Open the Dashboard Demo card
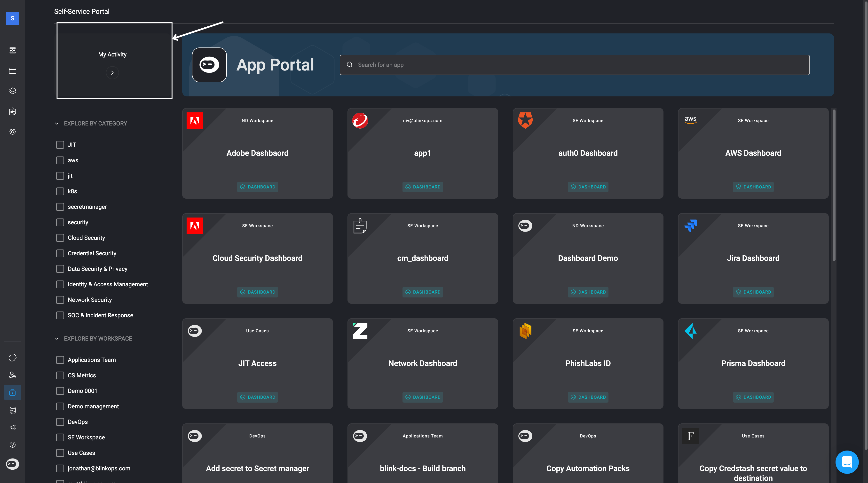Image resolution: width=868 pixels, height=483 pixels. (x=588, y=258)
